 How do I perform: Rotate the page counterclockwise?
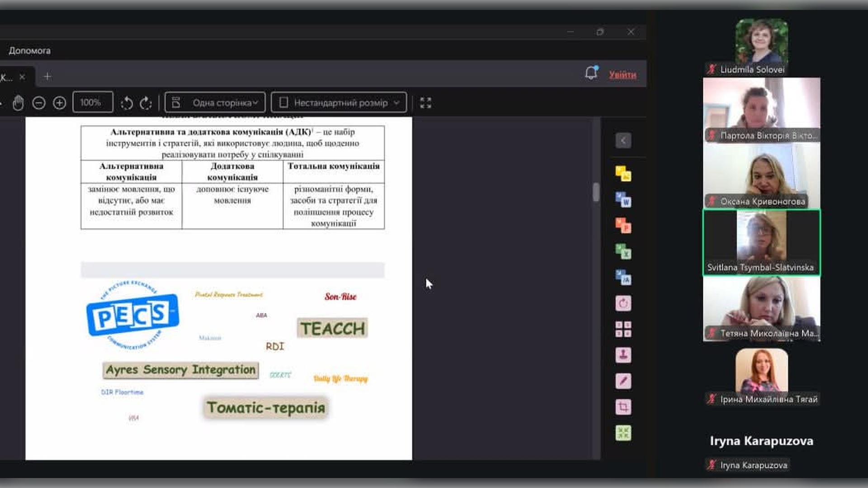tap(127, 103)
